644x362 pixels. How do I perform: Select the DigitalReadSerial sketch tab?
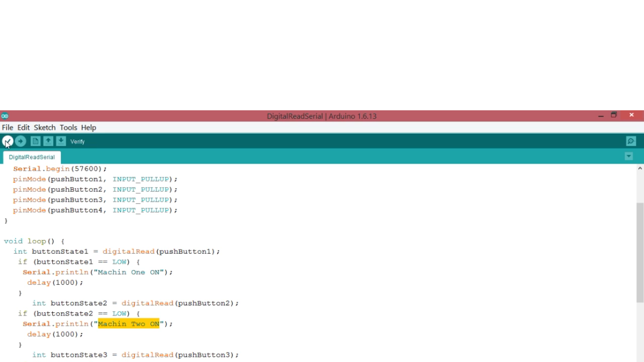pos(32,157)
